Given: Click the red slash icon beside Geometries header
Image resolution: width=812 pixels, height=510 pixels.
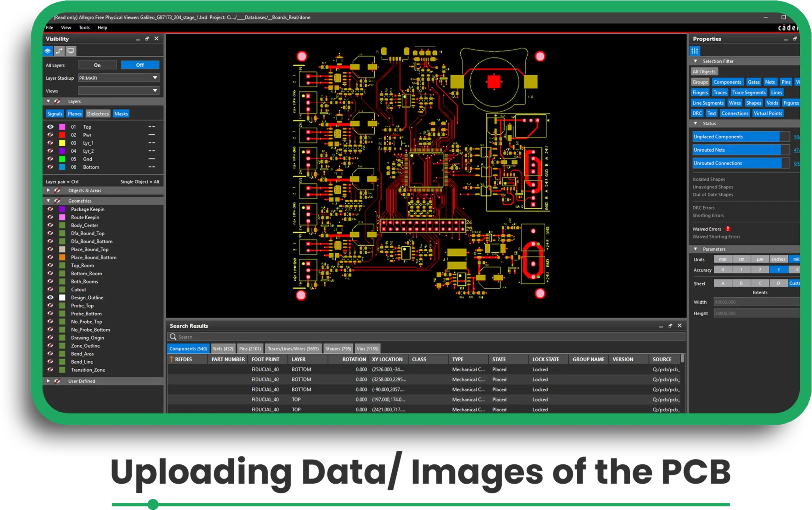Looking at the screenshot, I should coord(57,200).
